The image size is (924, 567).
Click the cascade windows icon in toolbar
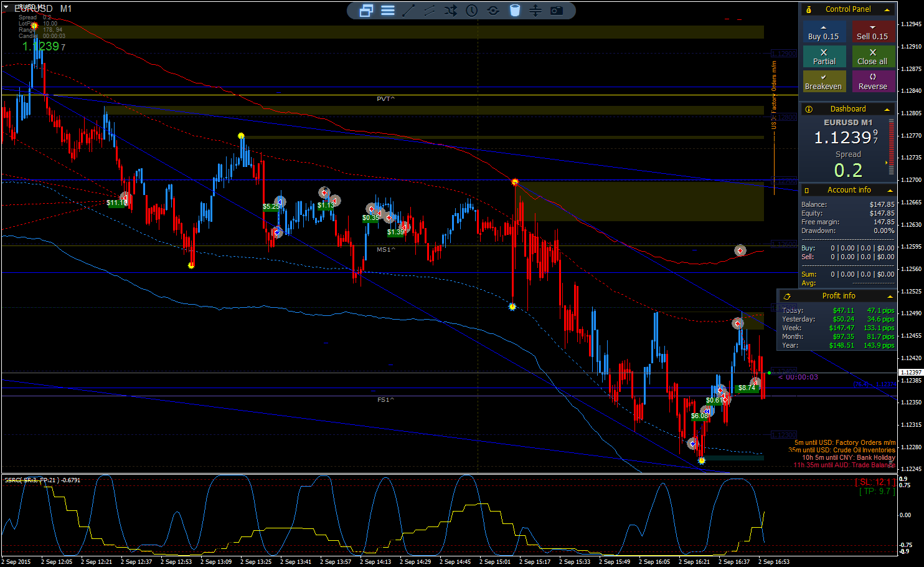click(x=366, y=11)
